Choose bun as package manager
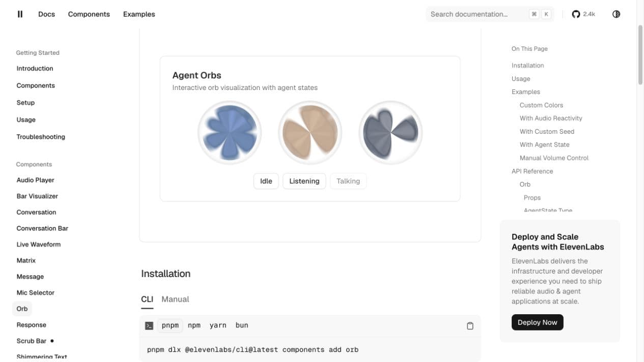Image resolution: width=644 pixels, height=362 pixels. (242, 325)
